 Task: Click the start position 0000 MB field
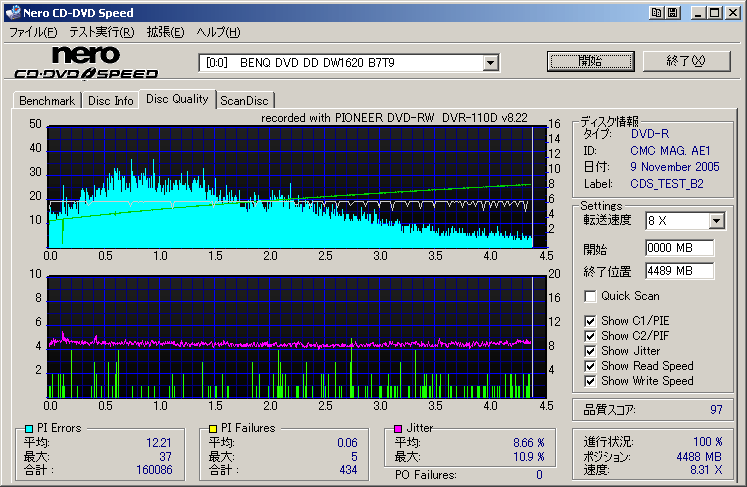(x=680, y=248)
